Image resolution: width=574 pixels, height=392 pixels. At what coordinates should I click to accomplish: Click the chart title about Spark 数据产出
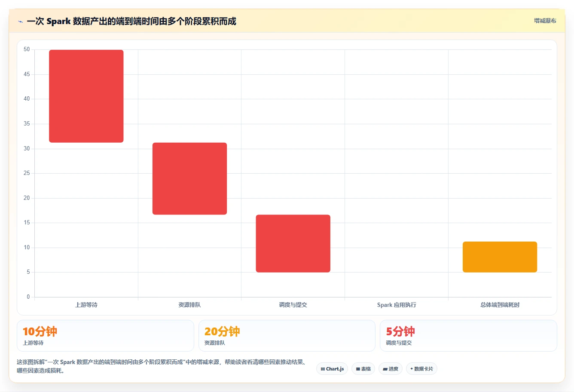[x=131, y=21]
